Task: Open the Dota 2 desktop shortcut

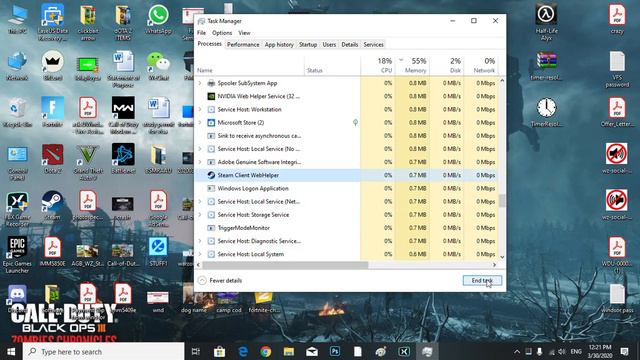Action: coord(52,159)
